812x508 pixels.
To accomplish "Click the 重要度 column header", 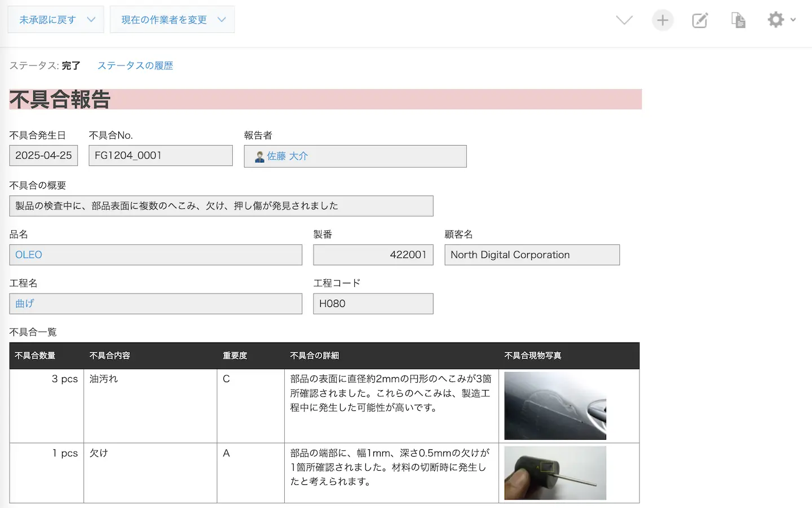I will click(235, 356).
